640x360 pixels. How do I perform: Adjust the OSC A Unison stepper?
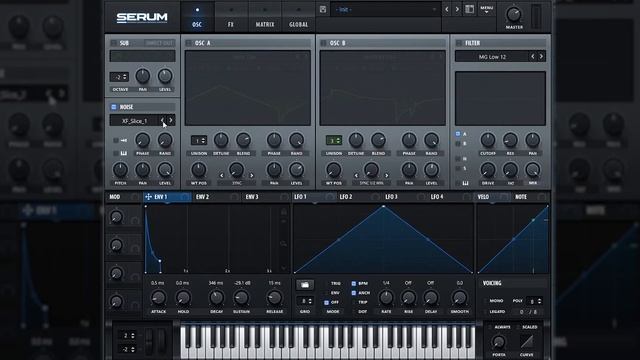[199, 140]
